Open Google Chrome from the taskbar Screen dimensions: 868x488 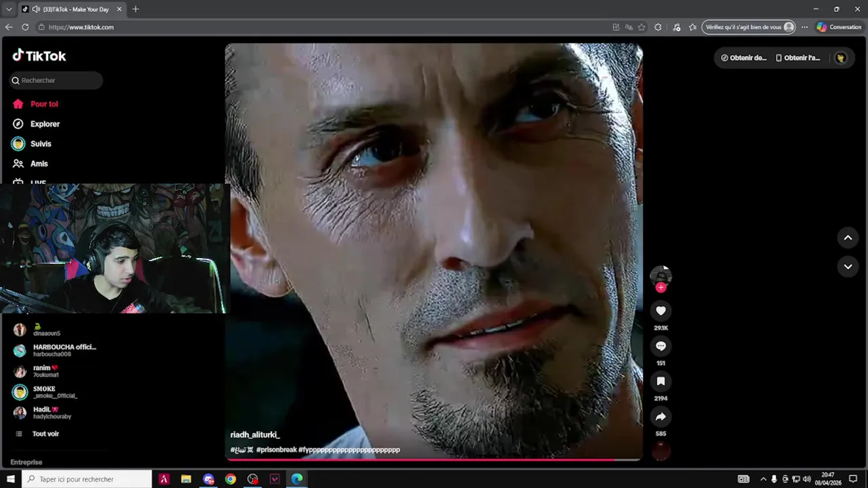point(231,479)
